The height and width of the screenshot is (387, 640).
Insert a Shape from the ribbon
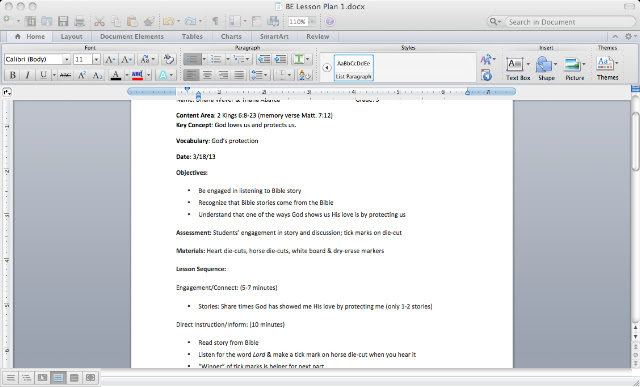(x=546, y=68)
